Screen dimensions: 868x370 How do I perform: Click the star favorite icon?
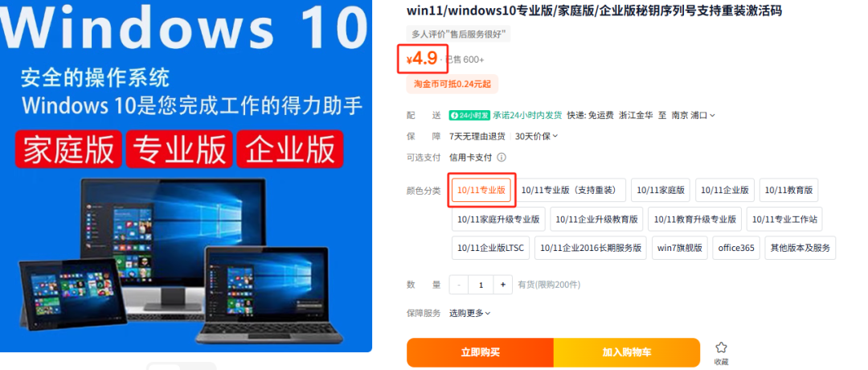tap(721, 347)
